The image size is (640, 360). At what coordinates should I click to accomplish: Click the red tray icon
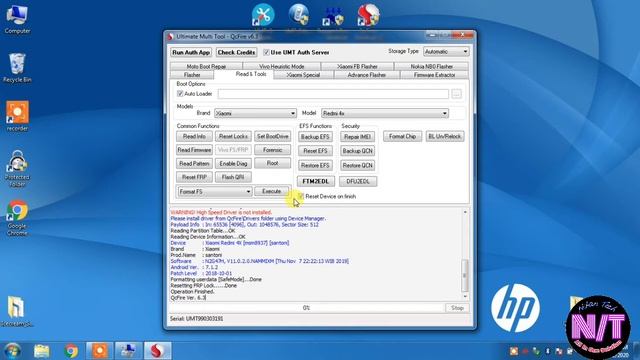point(525,351)
